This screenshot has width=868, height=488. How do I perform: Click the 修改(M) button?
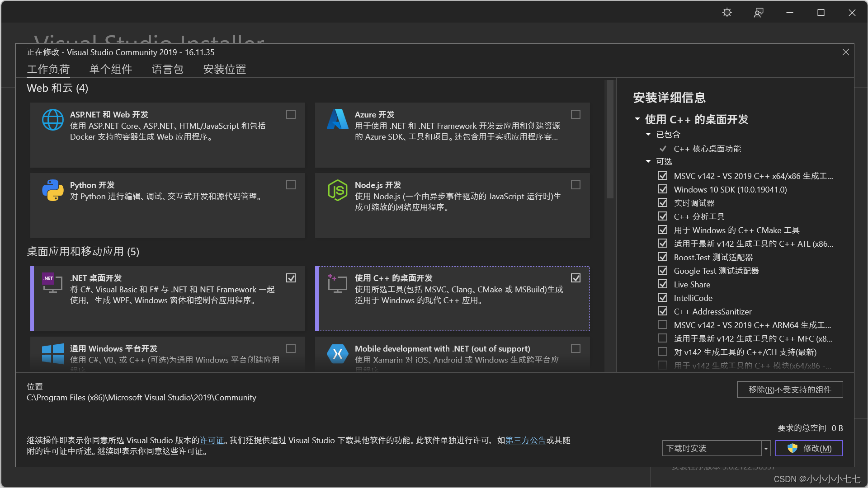809,448
